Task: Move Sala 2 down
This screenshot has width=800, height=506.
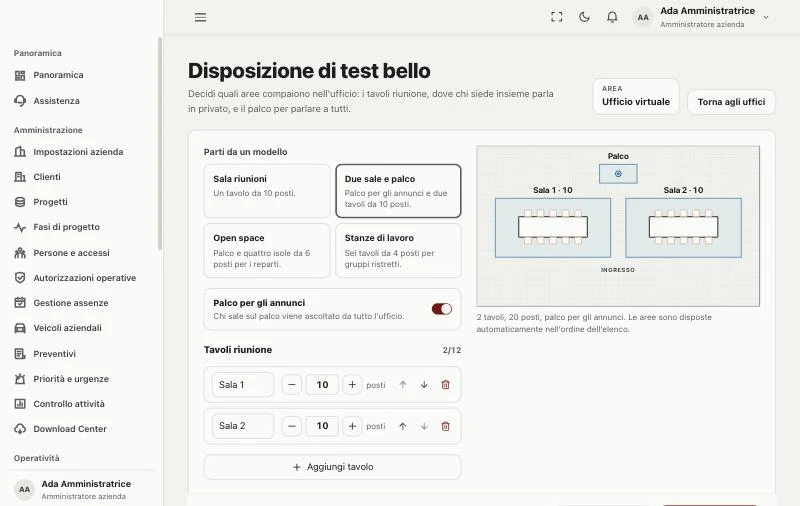Action: click(424, 426)
